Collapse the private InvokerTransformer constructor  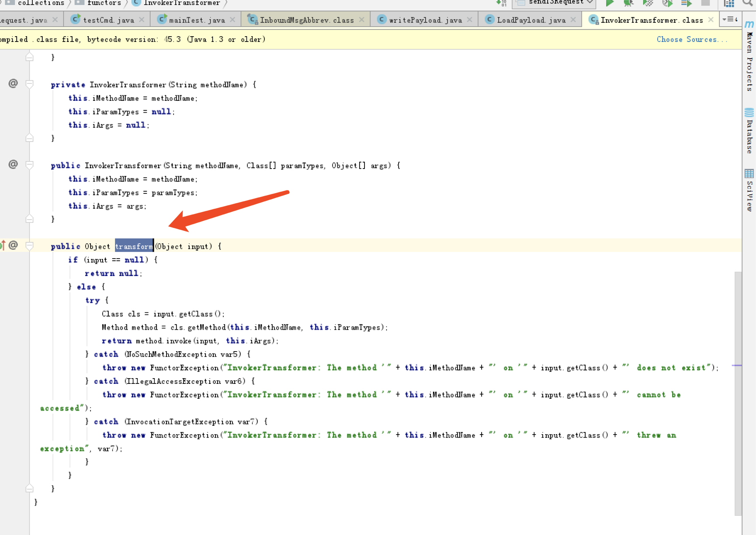point(29,84)
